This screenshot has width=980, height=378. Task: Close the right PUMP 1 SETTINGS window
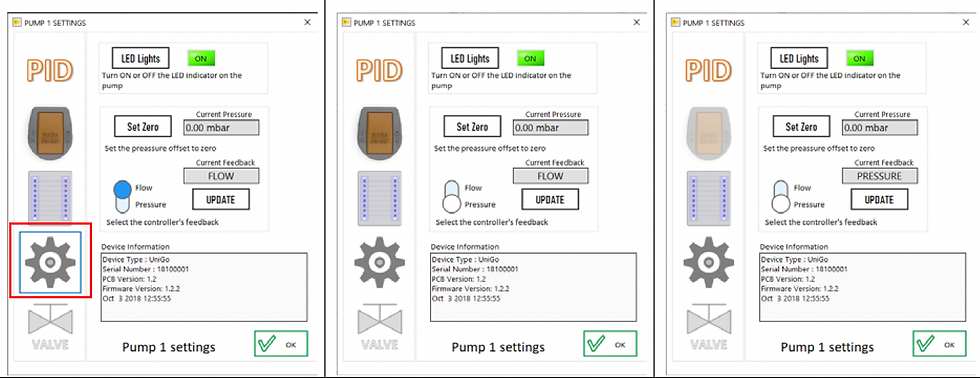click(966, 22)
